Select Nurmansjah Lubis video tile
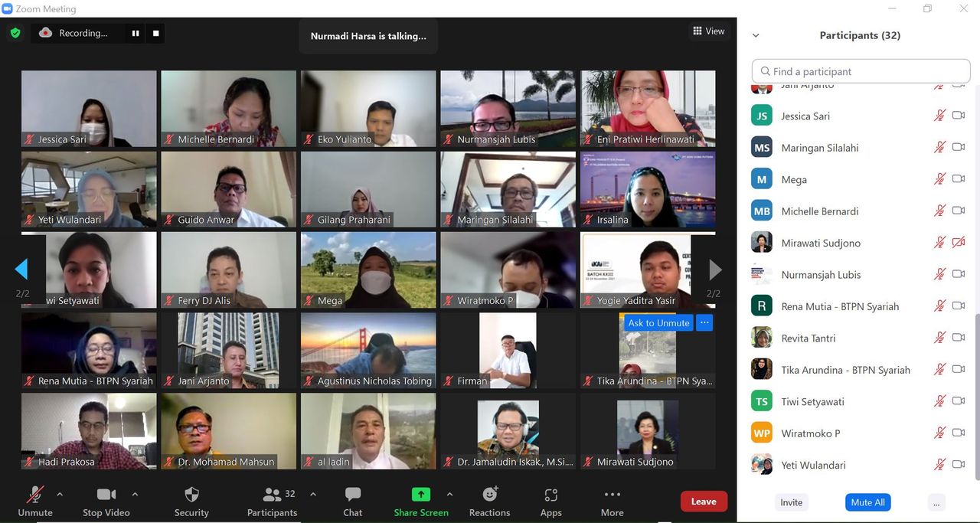This screenshot has width=980, height=523. coord(508,109)
